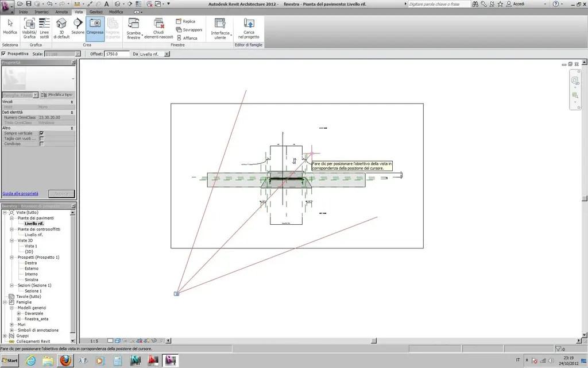This screenshot has height=368, width=588.
Task: Save the project with the floppy disk icon
Action: click(29, 4)
